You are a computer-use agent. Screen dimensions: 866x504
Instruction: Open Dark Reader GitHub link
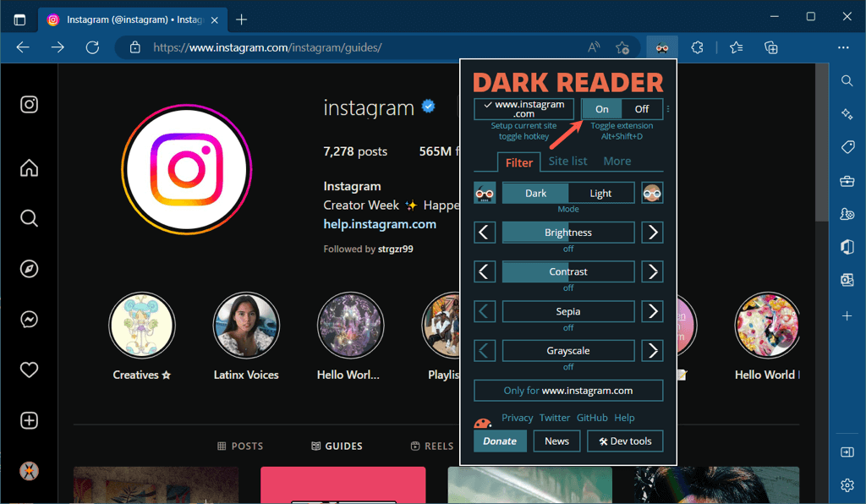click(x=592, y=418)
